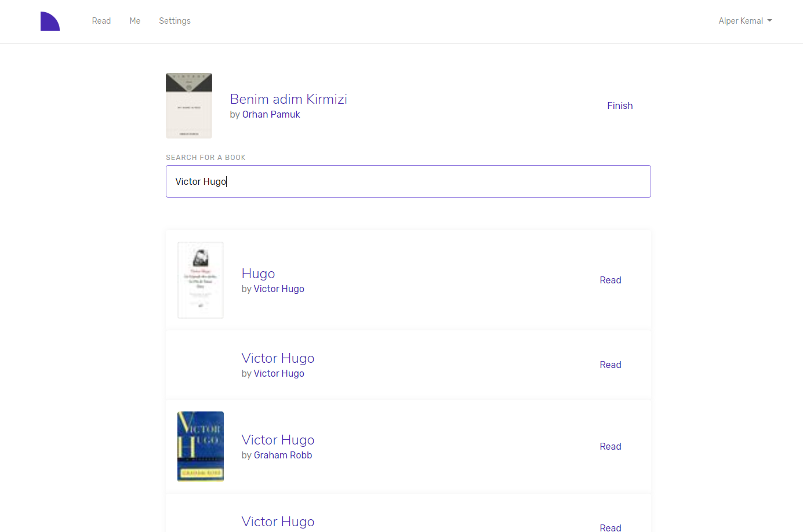Expand the Alper Kemal account dropdown
Viewport: 803px width, 532px height.
[x=744, y=21]
